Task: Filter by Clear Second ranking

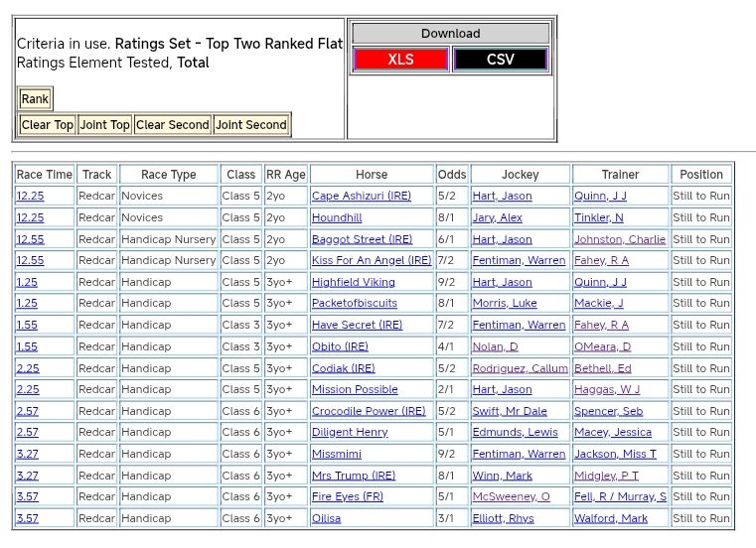Action: point(173,125)
